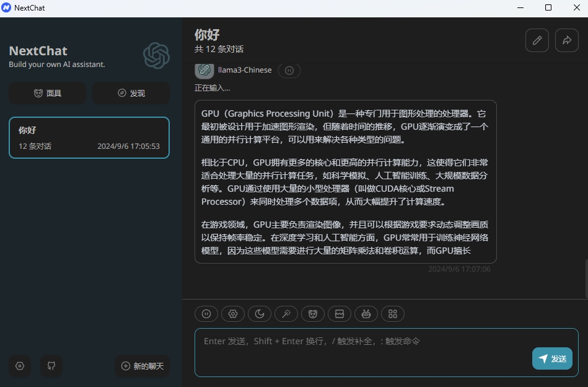This screenshot has width=588, height=387.
Task: Click the mask icon in the input toolbar
Action: click(313, 314)
